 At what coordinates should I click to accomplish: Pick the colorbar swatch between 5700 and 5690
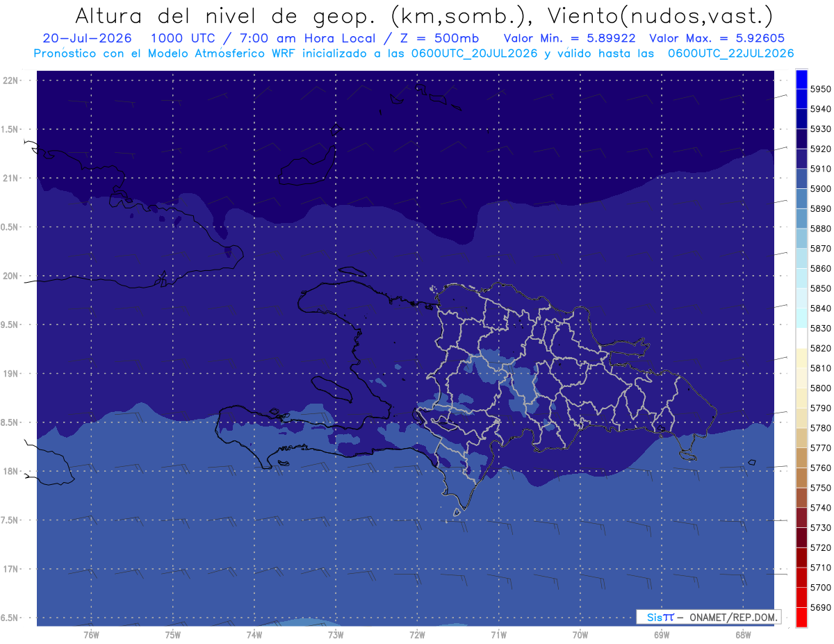click(801, 597)
